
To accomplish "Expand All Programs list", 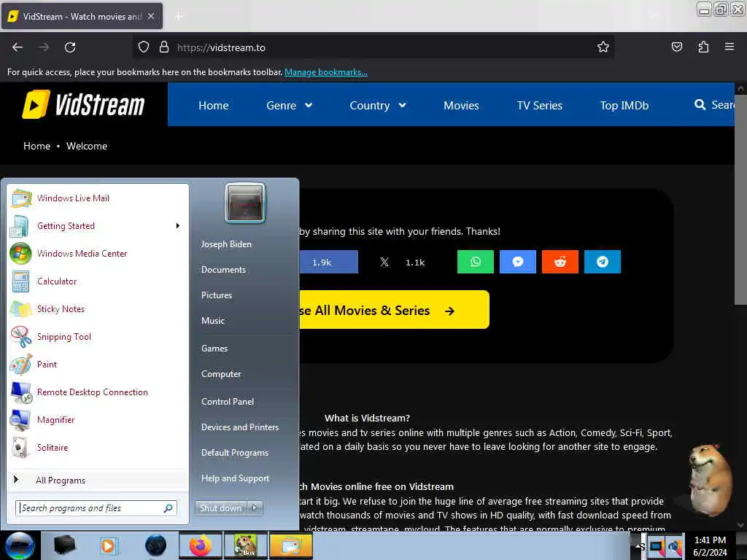I will pyautogui.click(x=98, y=480).
